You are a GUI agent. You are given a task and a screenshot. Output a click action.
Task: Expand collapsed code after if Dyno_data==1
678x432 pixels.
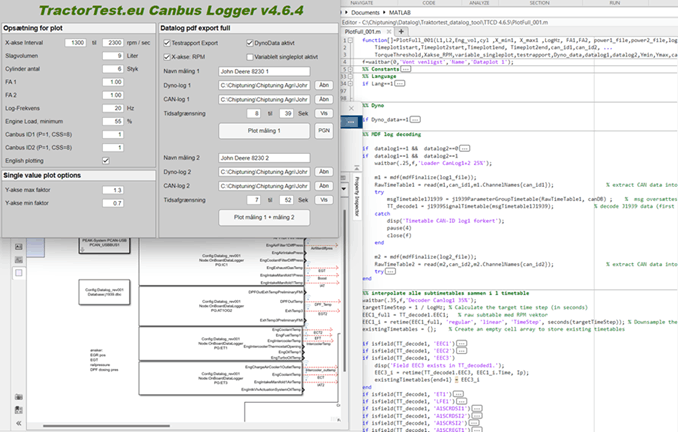coord(415,119)
